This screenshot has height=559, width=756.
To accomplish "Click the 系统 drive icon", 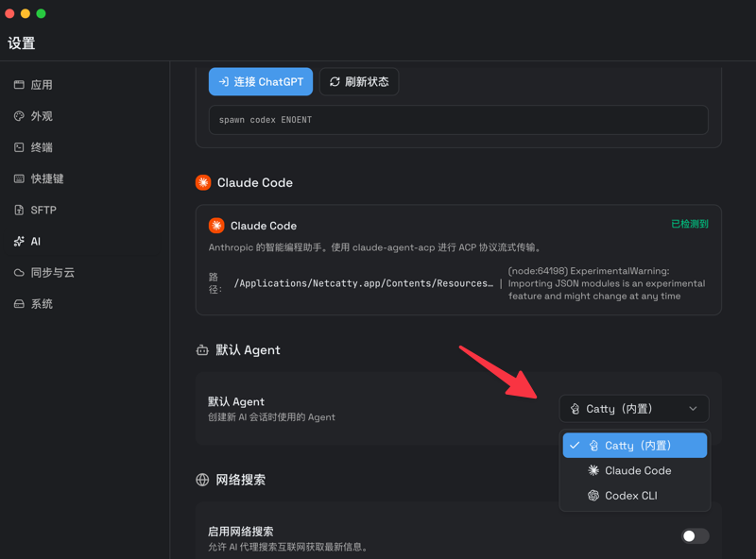I will pos(19,304).
